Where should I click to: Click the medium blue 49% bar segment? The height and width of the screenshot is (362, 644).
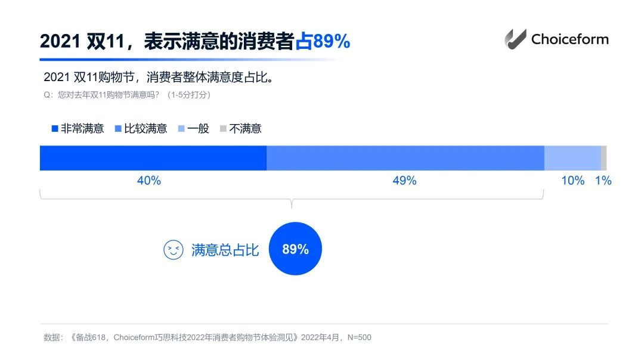[405, 158]
